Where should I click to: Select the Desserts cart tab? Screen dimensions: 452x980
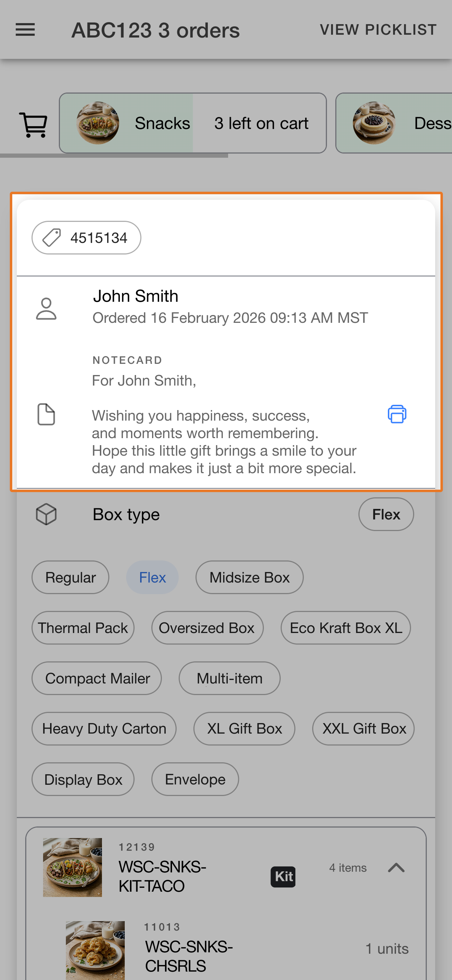pos(394,123)
